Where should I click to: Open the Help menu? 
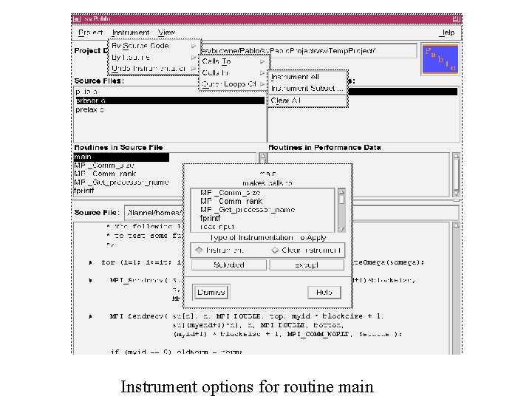click(x=447, y=33)
